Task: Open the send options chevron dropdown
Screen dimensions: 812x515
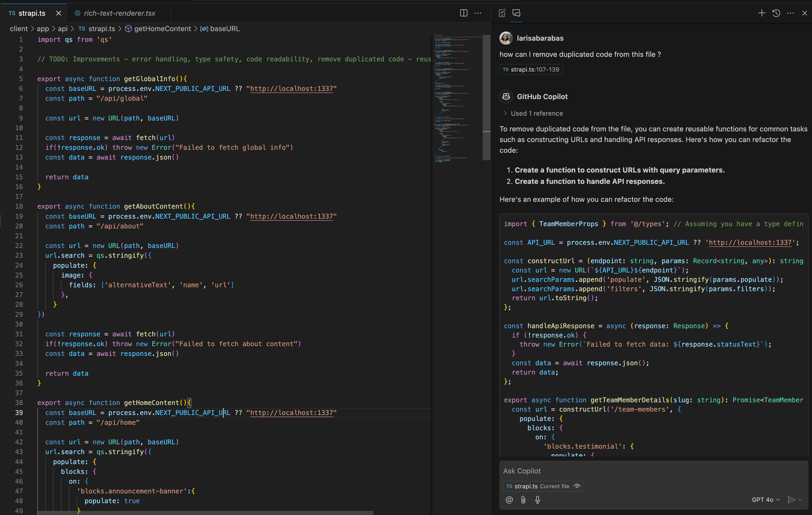Action: [x=801, y=500]
